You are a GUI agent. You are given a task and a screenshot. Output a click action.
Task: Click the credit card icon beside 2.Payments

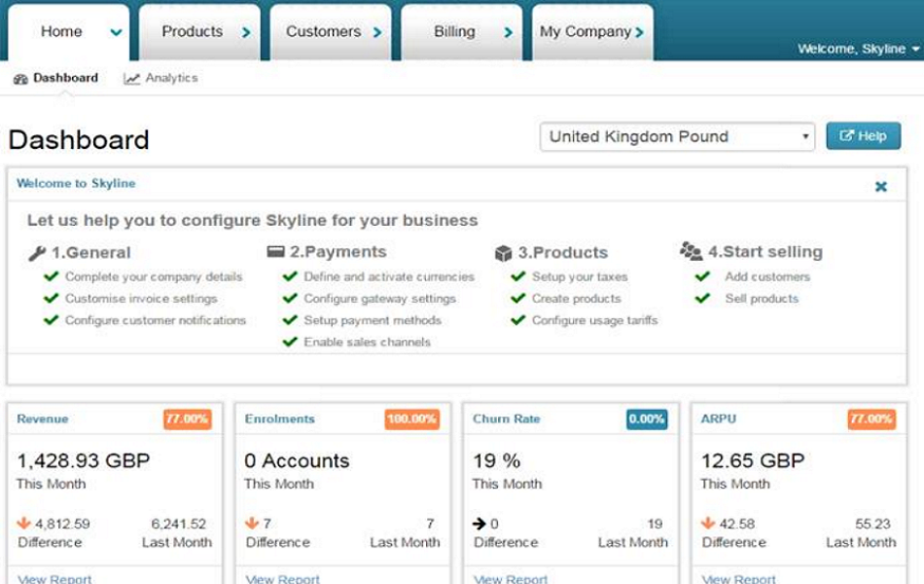point(275,252)
